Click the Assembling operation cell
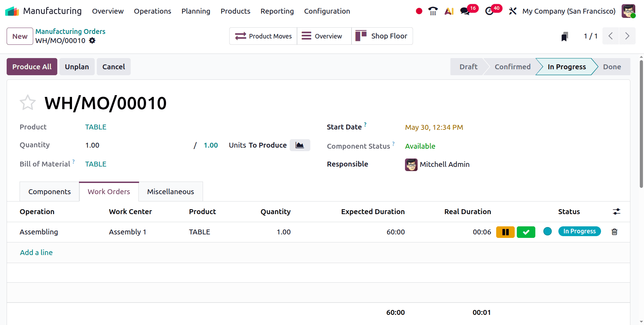Screen dimensions: 644x325 coord(39,232)
